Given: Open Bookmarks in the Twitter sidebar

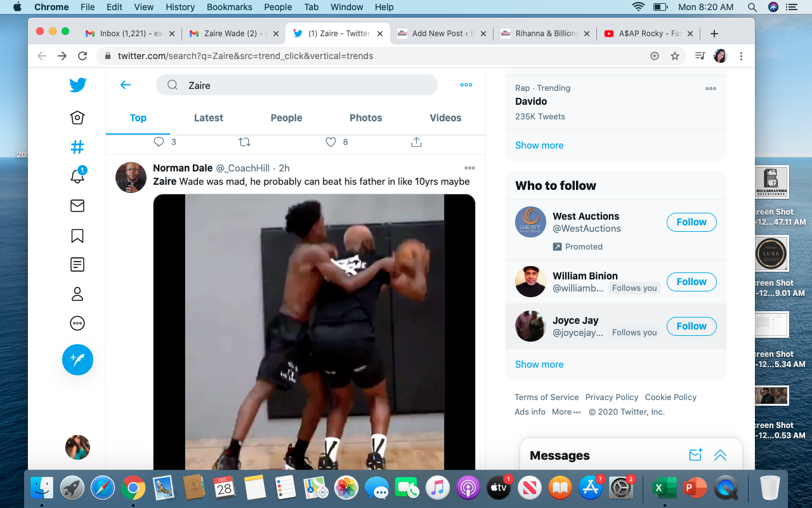Looking at the screenshot, I should coord(77,236).
